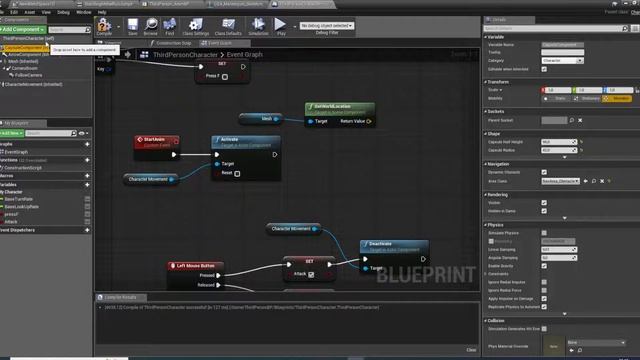The image size is (640, 360).
Task: Start Simulation from the toolbar
Action: (258, 27)
